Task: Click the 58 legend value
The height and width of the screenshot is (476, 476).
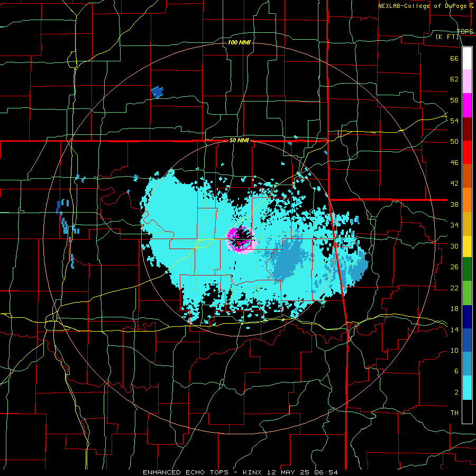Action: point(454,100)
